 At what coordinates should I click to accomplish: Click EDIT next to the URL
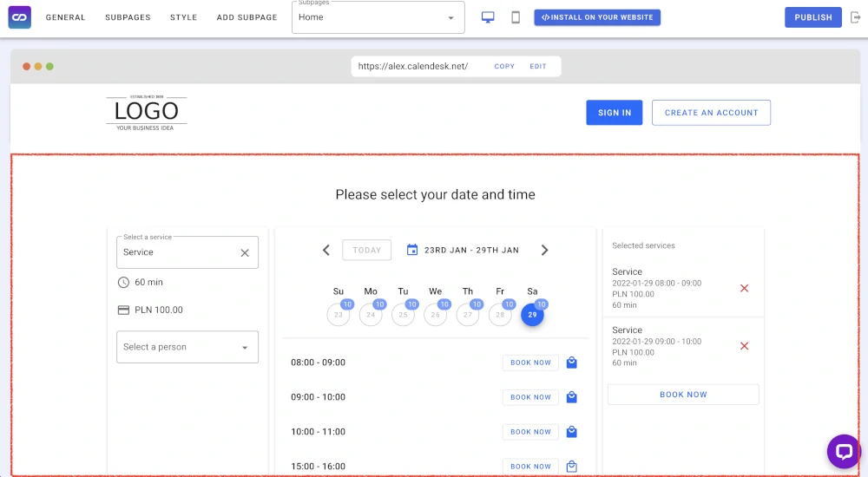click(538, 67)
